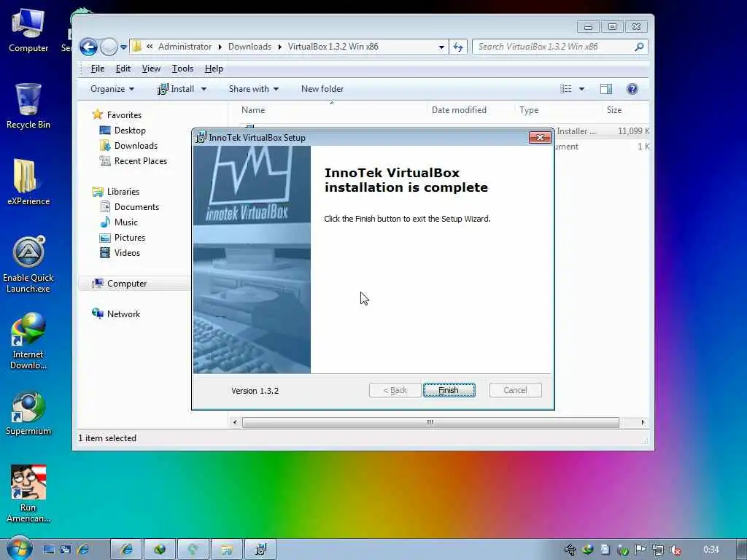Click the Install toolbar button
This screenshot has width=747, height=560.
(177, 89)
